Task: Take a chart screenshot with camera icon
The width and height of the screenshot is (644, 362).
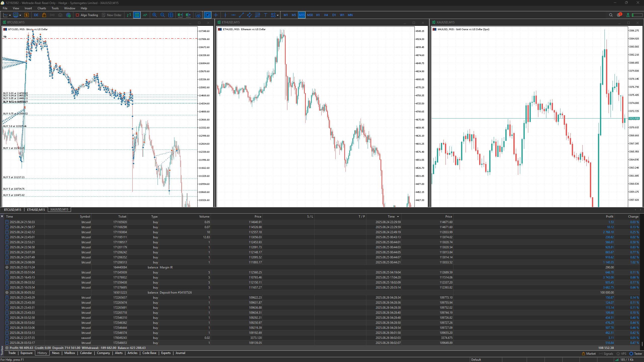Action: 198,15
